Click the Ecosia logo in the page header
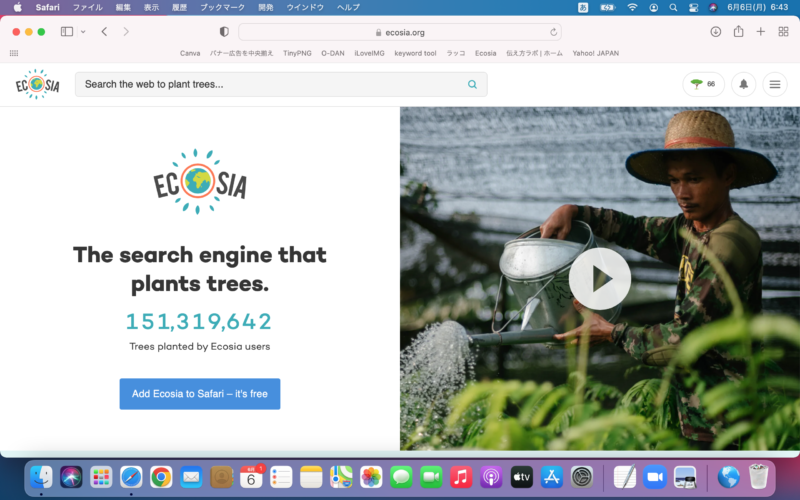Screen dimensions: 800x500 pyautogui.click(x=37, y=84)
